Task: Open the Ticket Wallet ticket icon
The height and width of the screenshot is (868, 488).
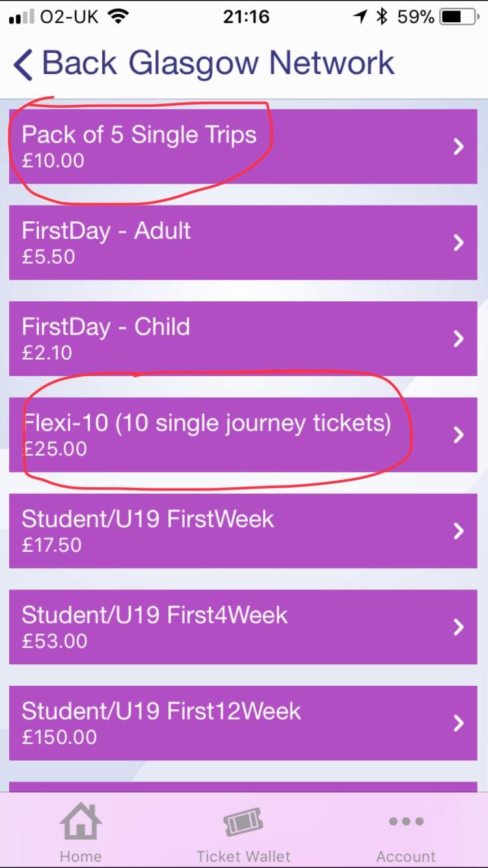Action: click(243, 821)
